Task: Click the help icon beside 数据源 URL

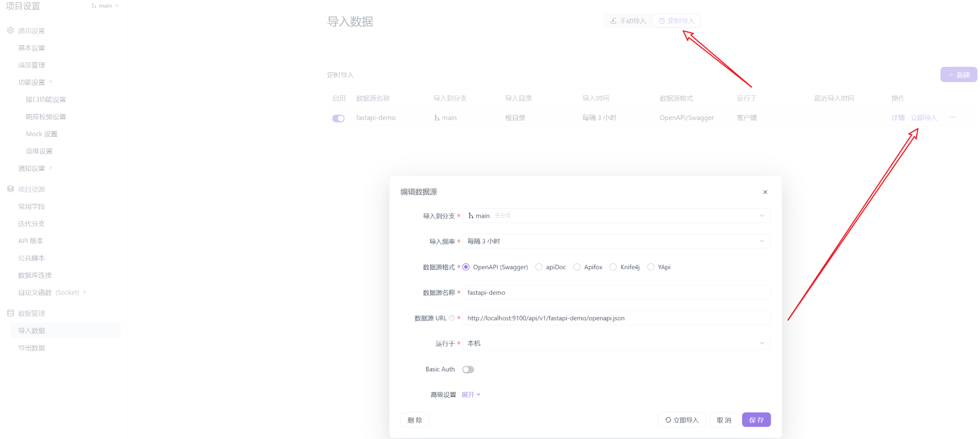Action: click(x=452, y=318)
